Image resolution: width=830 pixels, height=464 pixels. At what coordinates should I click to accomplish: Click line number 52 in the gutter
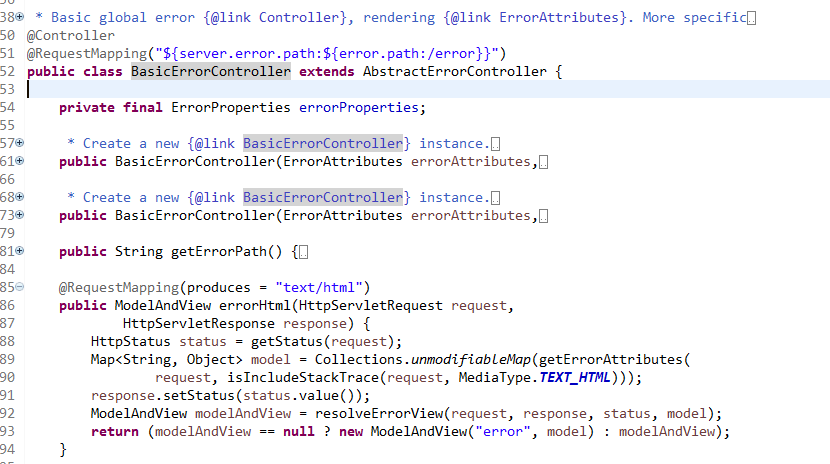(x=7, y=71)
